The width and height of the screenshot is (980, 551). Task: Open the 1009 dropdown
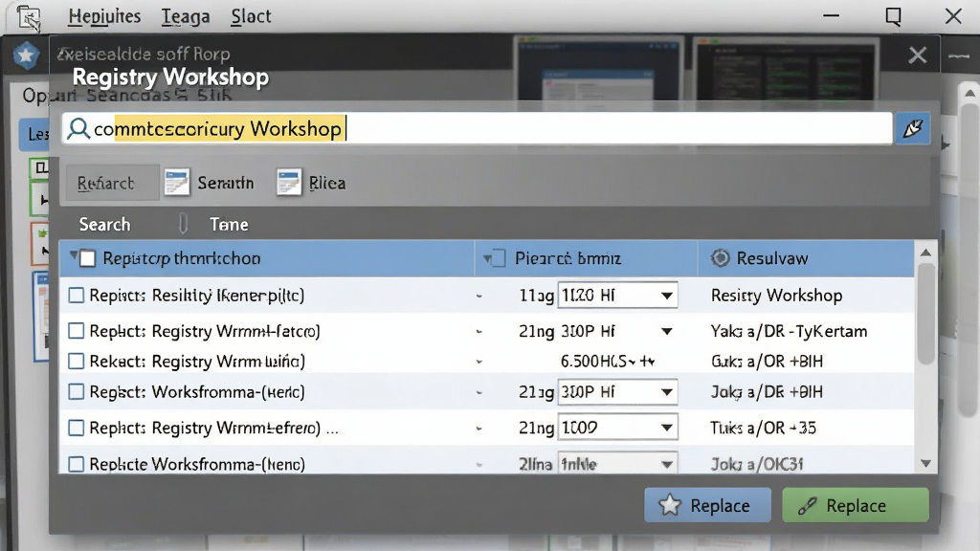click(617, 428)
